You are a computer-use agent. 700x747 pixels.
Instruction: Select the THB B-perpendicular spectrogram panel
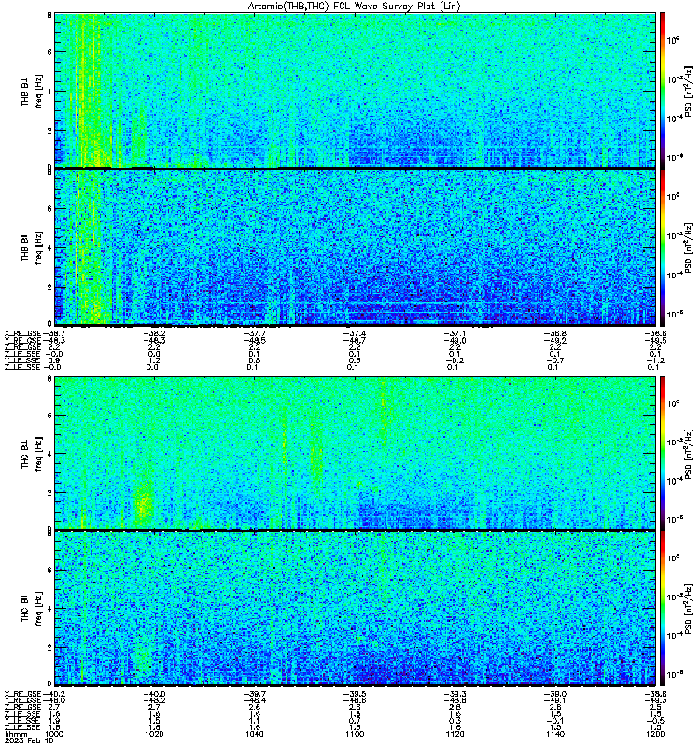click(x=356, y=90)
